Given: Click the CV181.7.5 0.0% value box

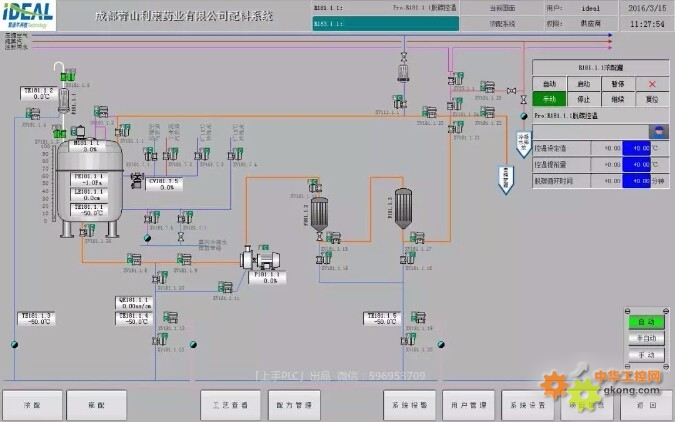Looking at the screenshot, I should (164, 184).
